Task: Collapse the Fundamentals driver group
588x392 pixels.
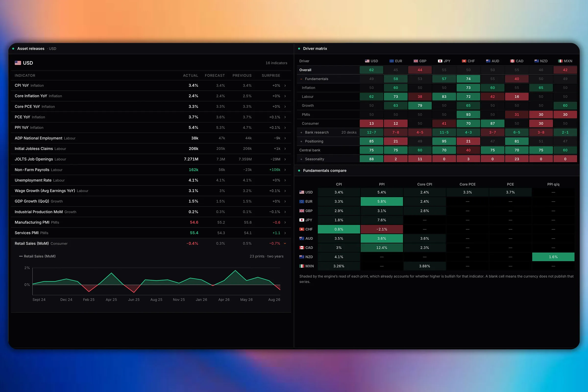Action: (301, 79)
